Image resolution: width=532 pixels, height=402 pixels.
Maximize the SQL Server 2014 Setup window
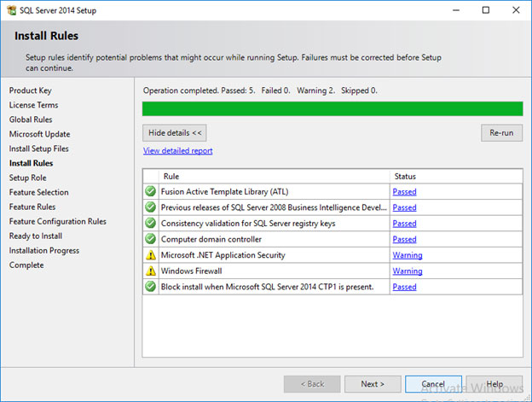[x=486, y=10]
